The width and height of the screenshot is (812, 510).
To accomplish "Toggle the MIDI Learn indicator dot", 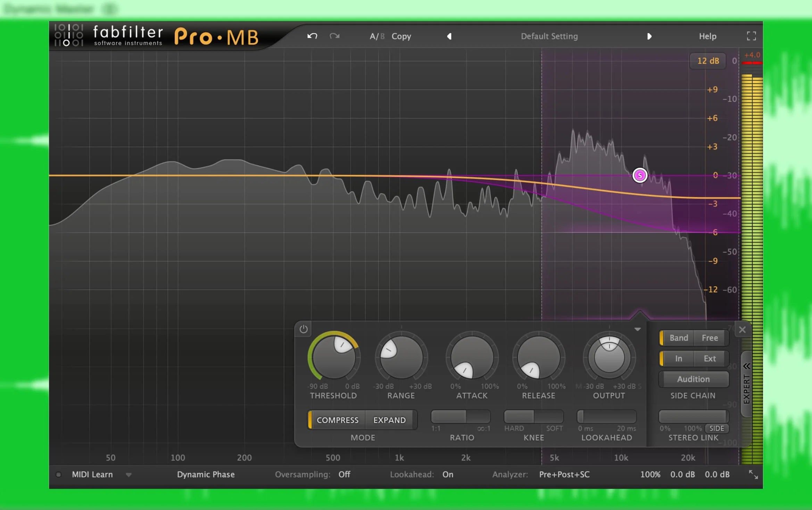I will coord(59,475).
